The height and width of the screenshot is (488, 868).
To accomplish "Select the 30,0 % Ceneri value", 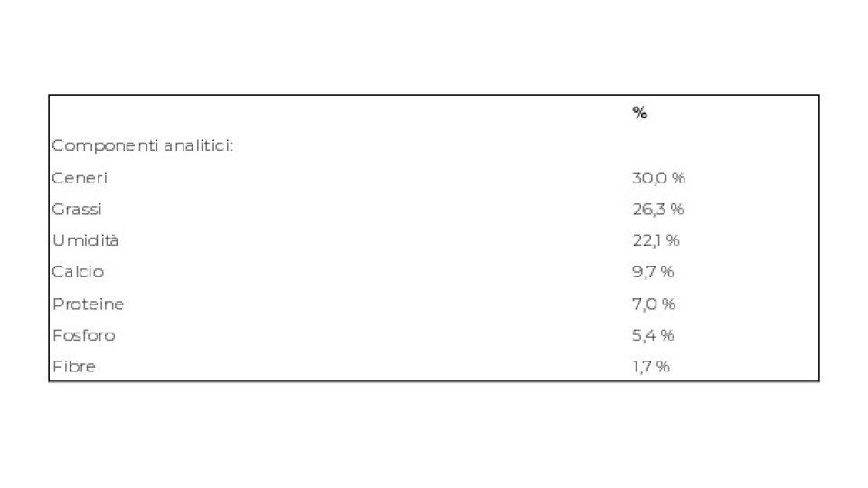I will (x=658, y=178).
